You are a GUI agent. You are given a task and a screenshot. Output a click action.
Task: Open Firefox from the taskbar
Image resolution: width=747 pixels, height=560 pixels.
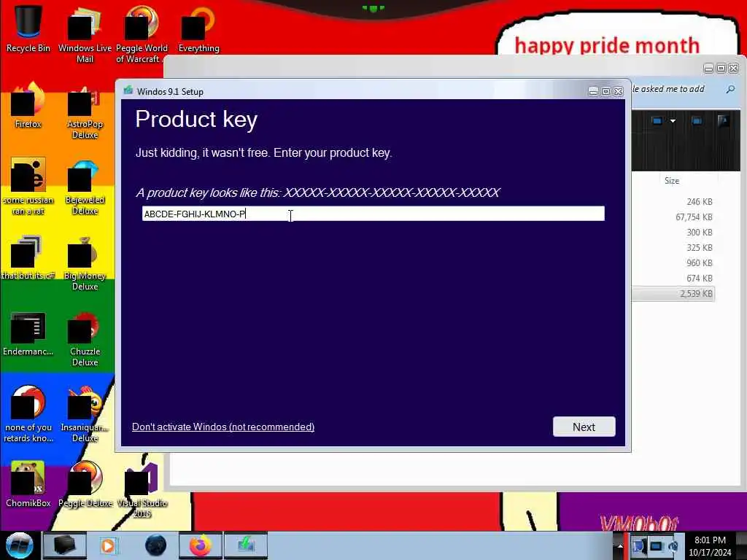click(x=201, y=545)
